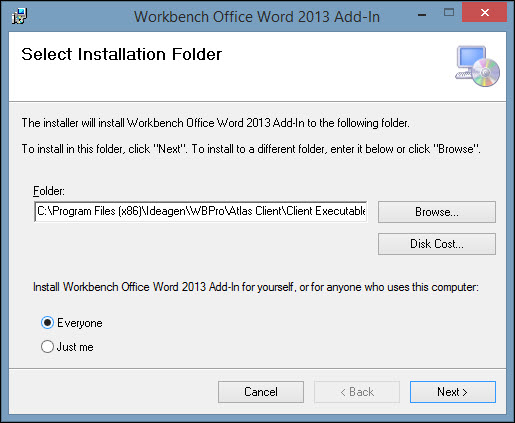Screen dimensions: 515x423
Task: Show the Disk Cost... dialog
Action: coord(437,244)
